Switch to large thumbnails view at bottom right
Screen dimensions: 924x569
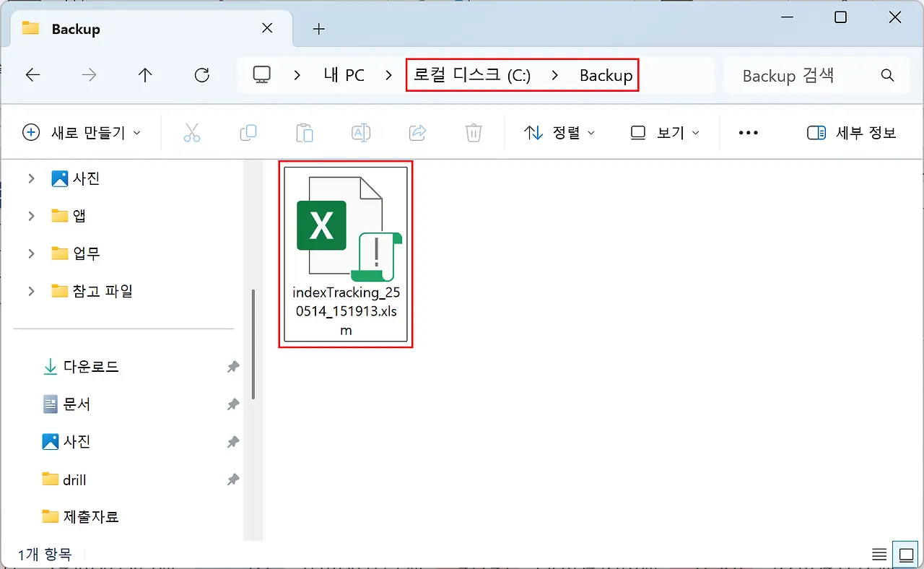point(906,554)
